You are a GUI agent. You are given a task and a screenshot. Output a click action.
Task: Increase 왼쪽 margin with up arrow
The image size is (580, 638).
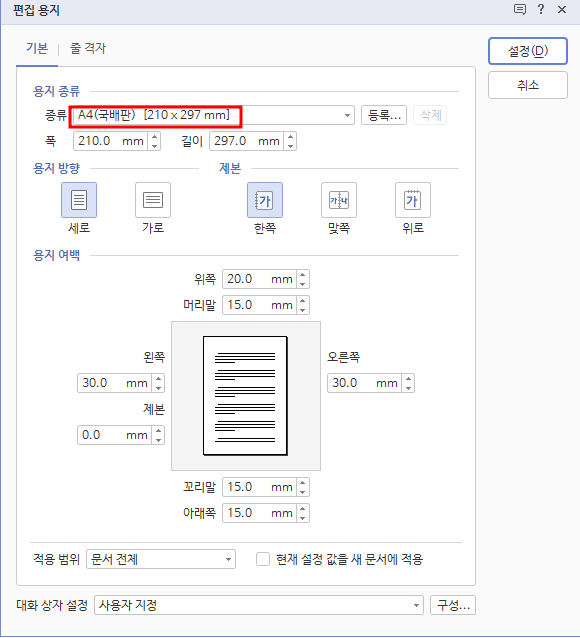(x=158, y=378)
